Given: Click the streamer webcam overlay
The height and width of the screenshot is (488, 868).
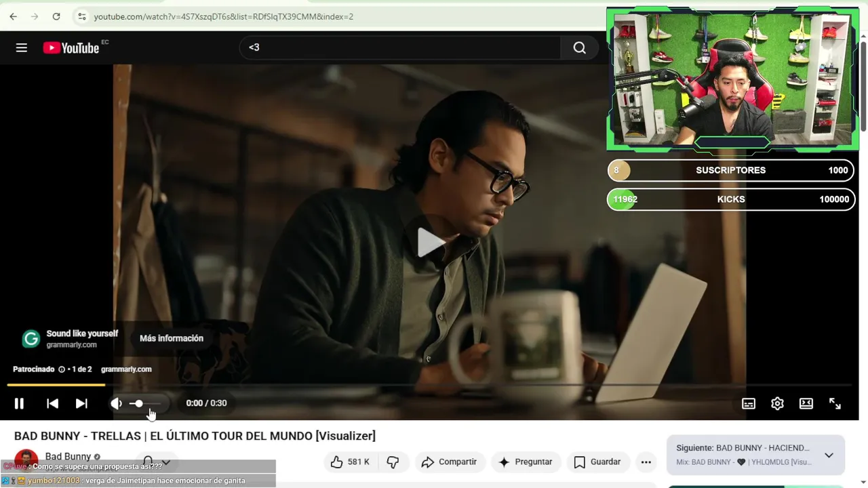Looking at the screenshot, I should [732, 79].
